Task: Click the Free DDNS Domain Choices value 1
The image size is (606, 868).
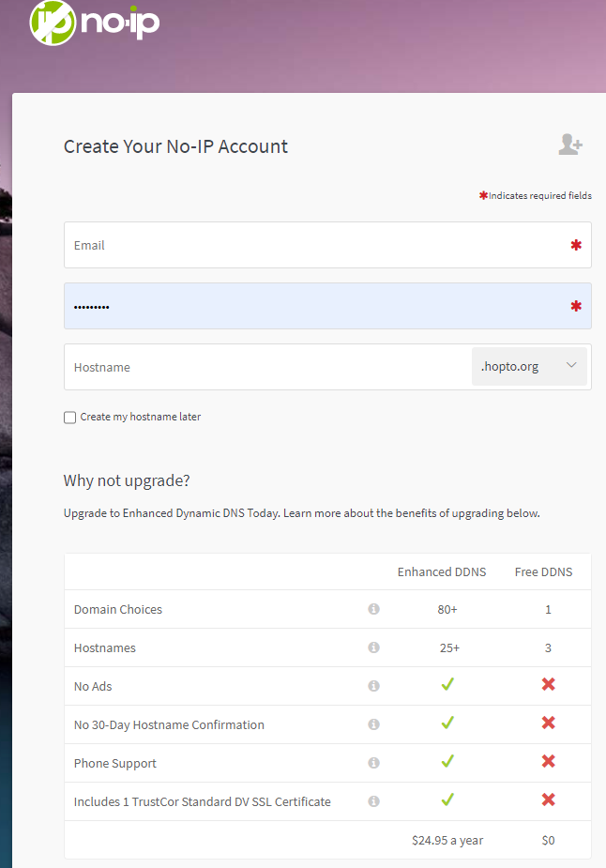Action: (x=548, y=610)
